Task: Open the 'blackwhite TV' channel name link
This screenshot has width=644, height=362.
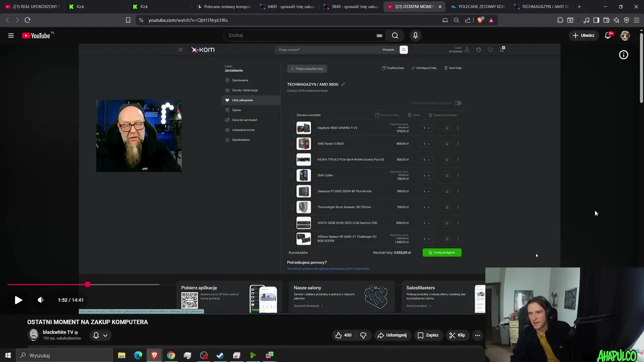Action: tap(58, 332)
